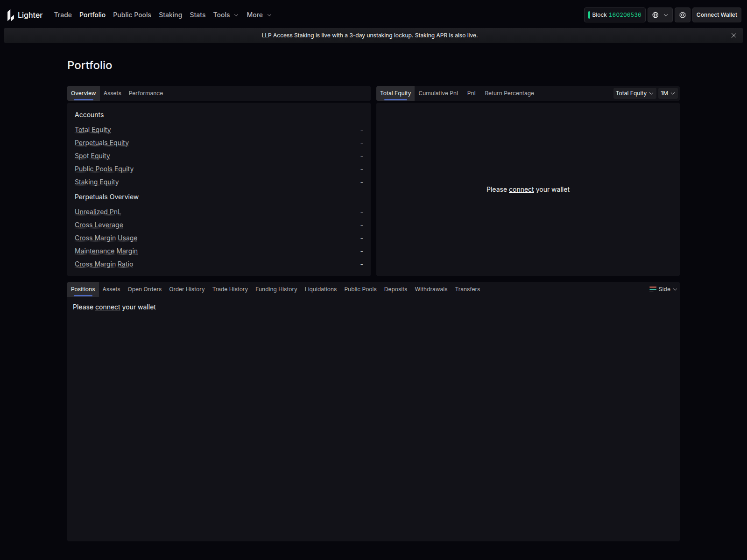Open the Trade History tab
The width and height of the screenshot is (747, 560).
pyautogui.click(x=230, y=289)
